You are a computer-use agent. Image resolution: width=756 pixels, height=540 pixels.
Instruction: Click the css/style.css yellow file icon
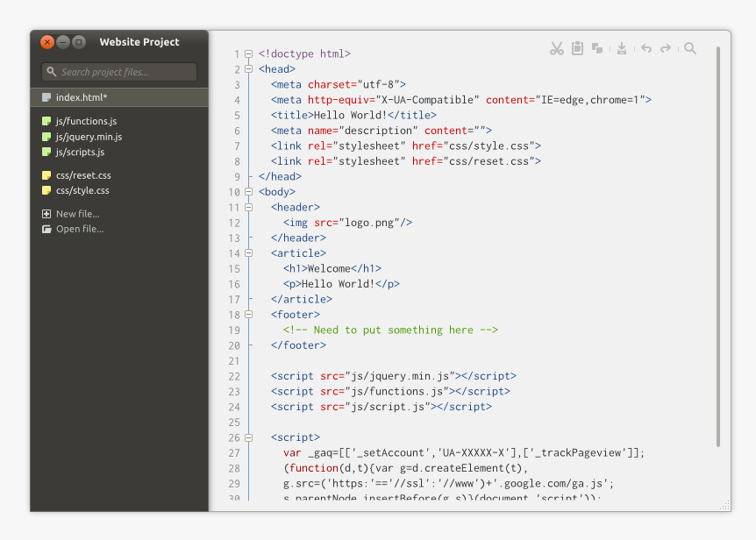pyautogui.click(x=46, y=191)
